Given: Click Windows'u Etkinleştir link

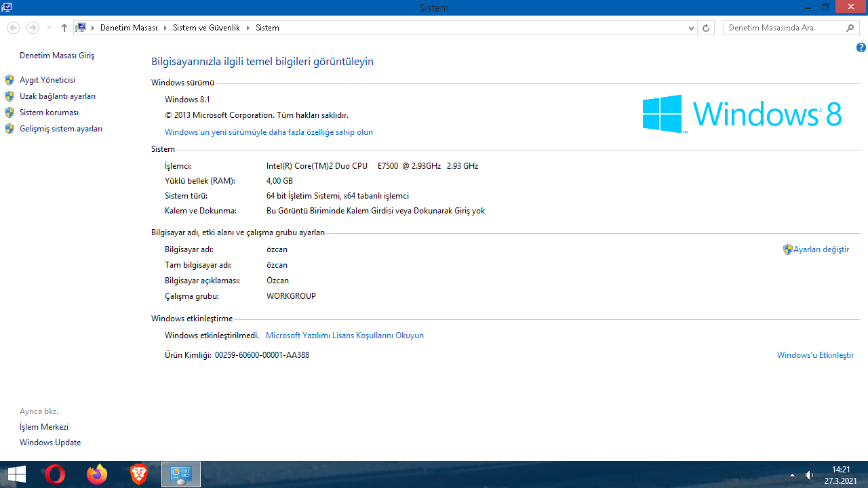Looking at the screenshot, I should 815,355.
